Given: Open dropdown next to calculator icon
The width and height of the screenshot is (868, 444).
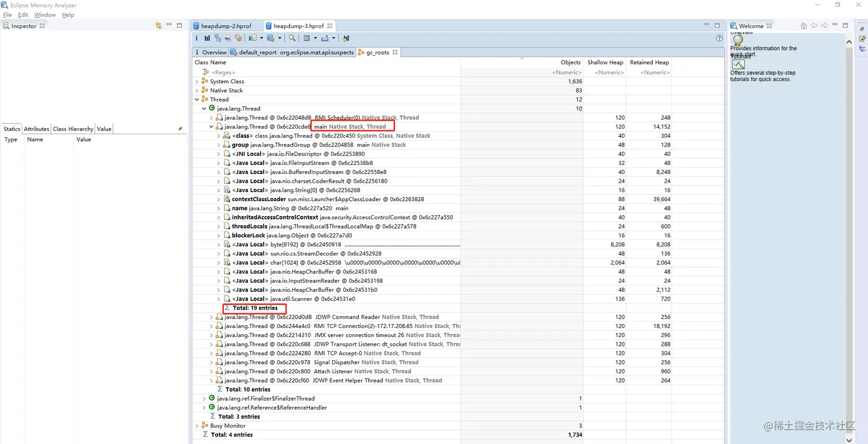Looking at the screenshot, I should 315,38.
